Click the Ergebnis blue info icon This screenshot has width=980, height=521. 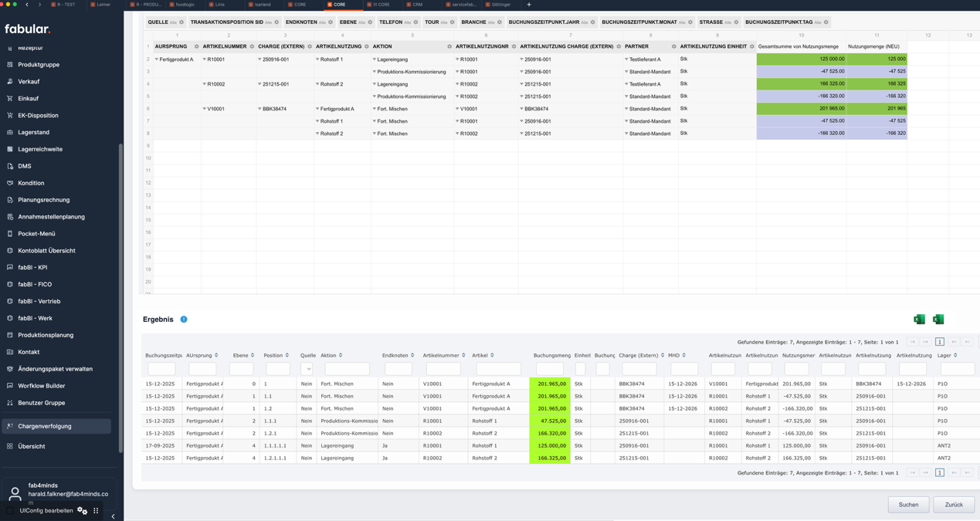pos(184,320)
